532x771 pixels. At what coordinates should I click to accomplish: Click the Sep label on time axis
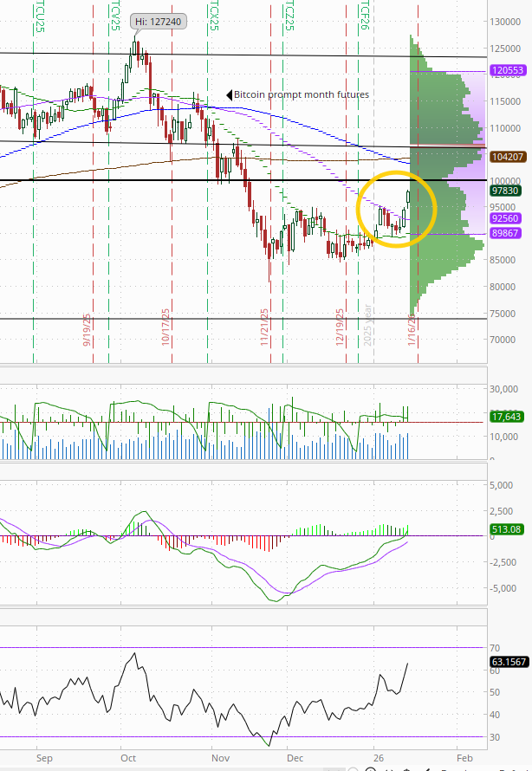click(44, 758)
